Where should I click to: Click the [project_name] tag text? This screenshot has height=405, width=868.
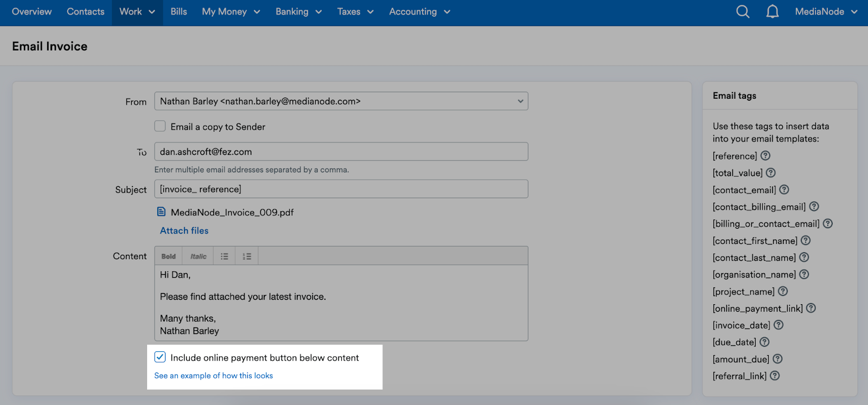pos(744,292)
